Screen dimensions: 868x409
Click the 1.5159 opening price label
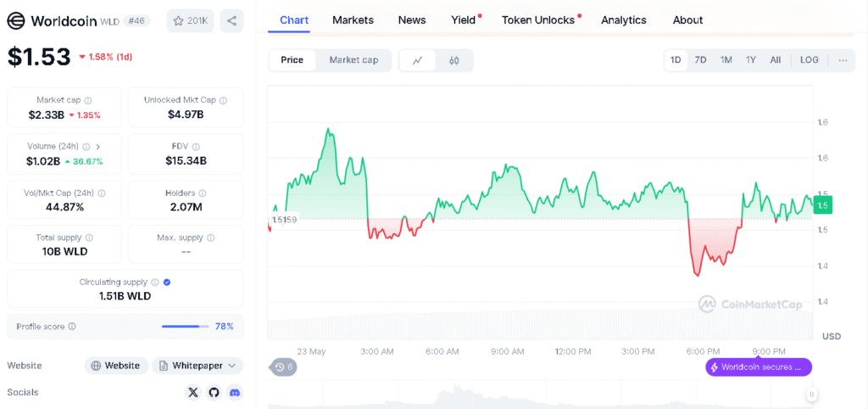pyautogui.click(x=284, y=219)
